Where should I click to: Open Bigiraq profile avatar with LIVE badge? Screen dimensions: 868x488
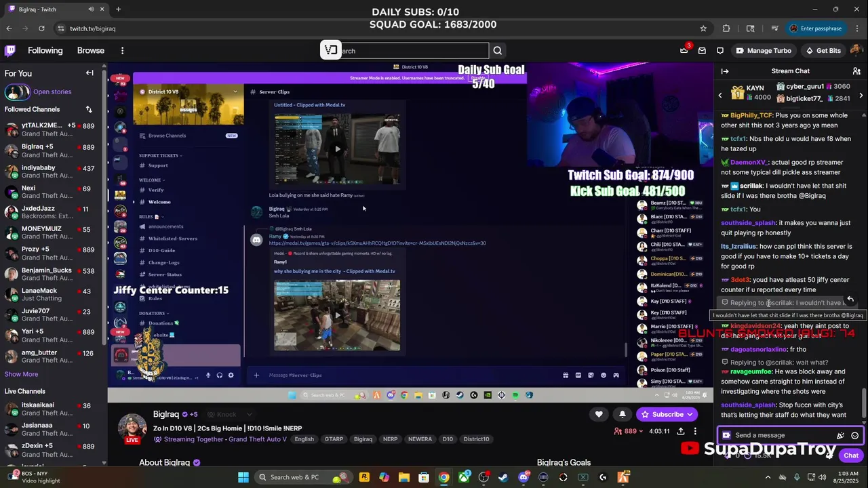132,428
